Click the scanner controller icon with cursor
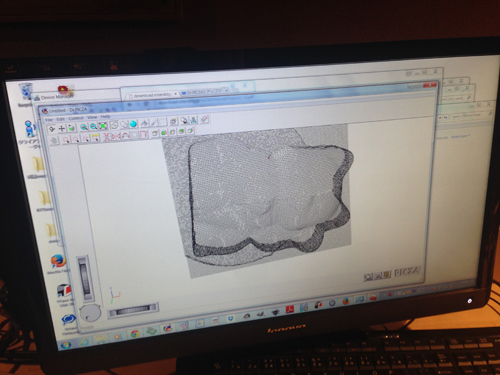Image resolution: width=500 pixels, height=375 pixels. (184, 120)
